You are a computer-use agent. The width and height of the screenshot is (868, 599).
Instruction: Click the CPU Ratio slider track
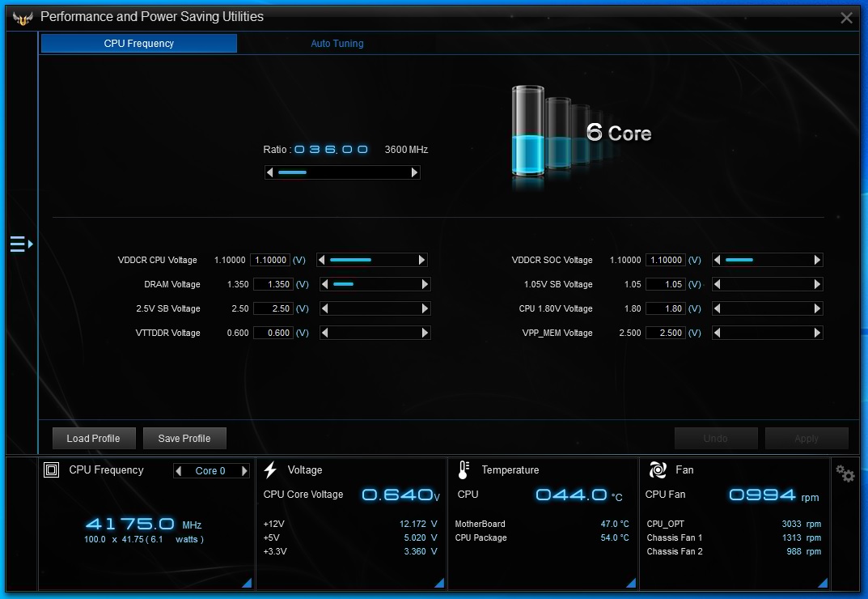coord(341,172)
